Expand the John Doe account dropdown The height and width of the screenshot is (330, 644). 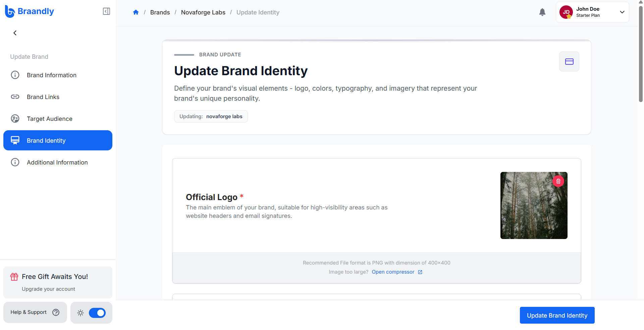622,12
